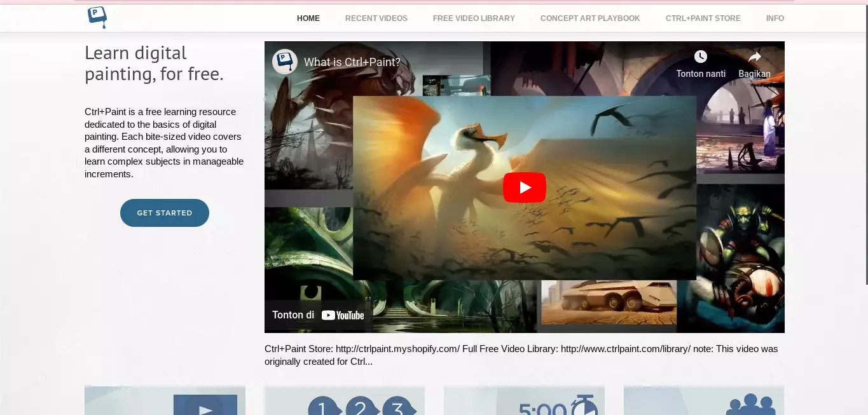Click the video description text under player
This screenshot has width=868, height=415.
click(521, 355)
